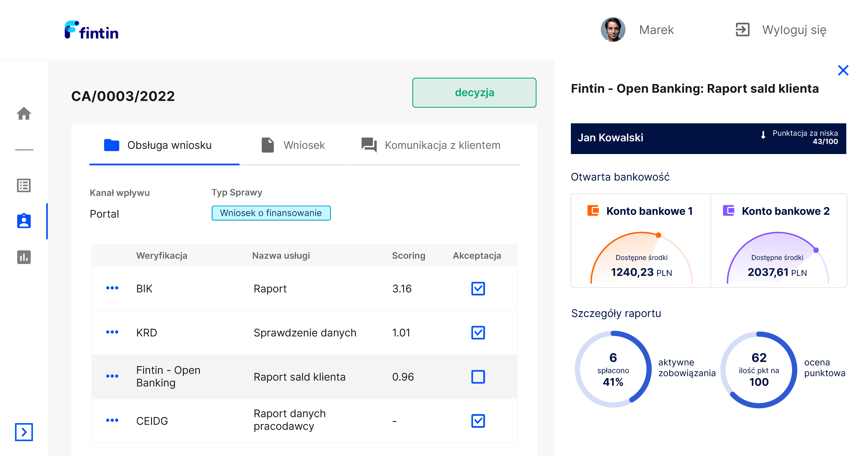Click the BIK scoring value 3.16
This screenshot has height=456, width=868.
point(402,289)
